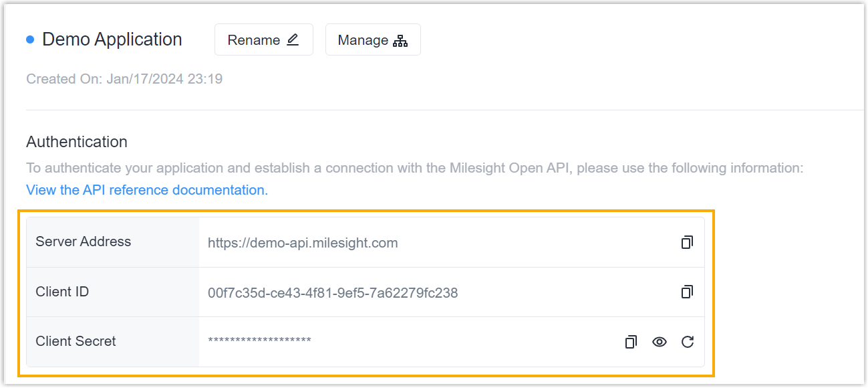Click the Created On date text
This screenshot has height=388, width=868.
coord(124,79)
